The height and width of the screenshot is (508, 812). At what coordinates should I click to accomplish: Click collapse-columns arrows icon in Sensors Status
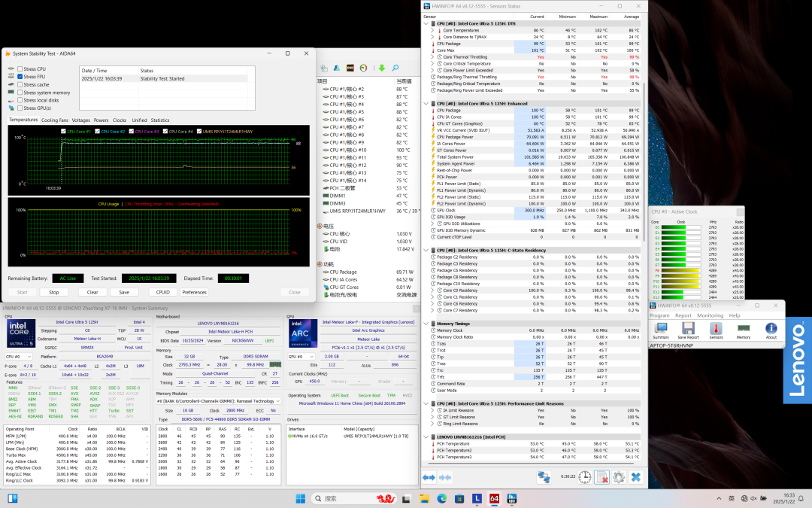(445, 477)
